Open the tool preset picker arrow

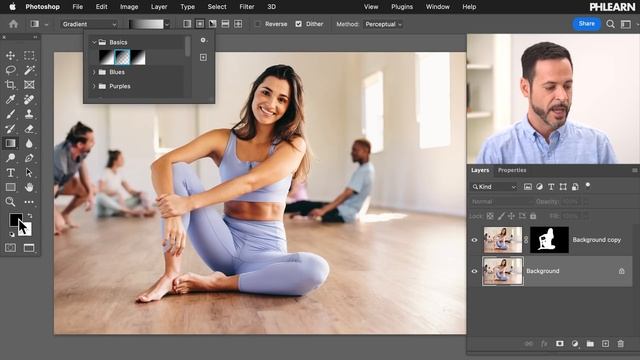pyautogui.click(x=46, y=24)
